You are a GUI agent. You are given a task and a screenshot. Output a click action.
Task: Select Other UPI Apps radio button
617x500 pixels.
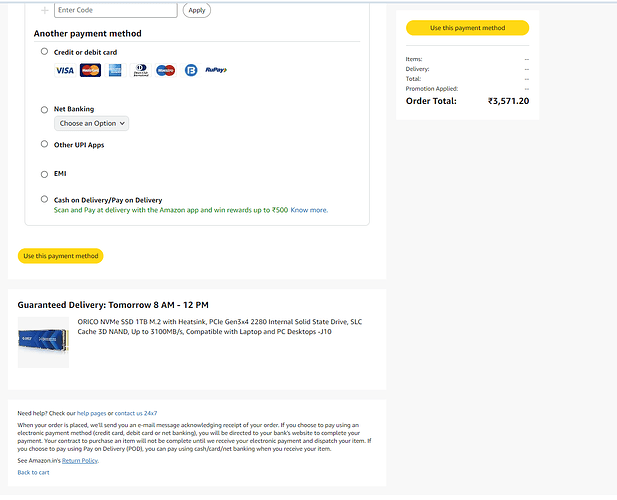pos(44,144)
